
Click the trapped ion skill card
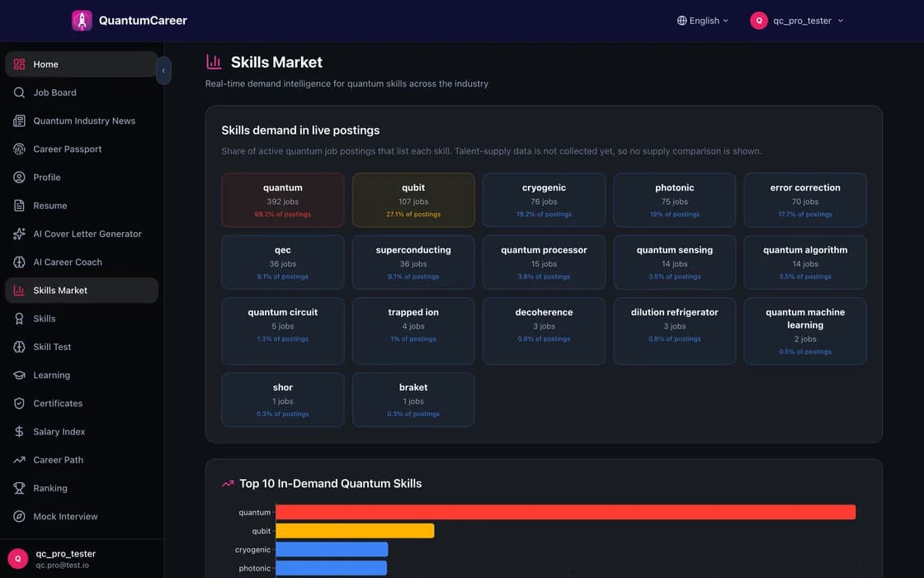(413, 331)
